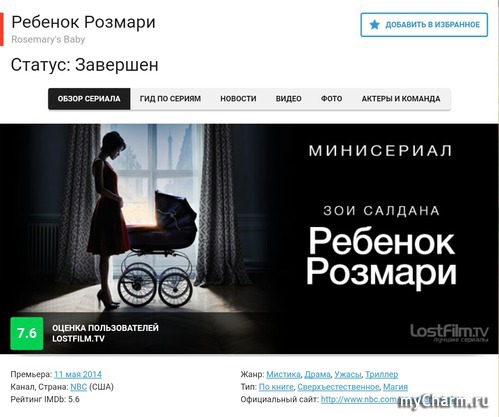Open the Мистика genre link
Screen dimensions: 499x417
pos(283,374)
